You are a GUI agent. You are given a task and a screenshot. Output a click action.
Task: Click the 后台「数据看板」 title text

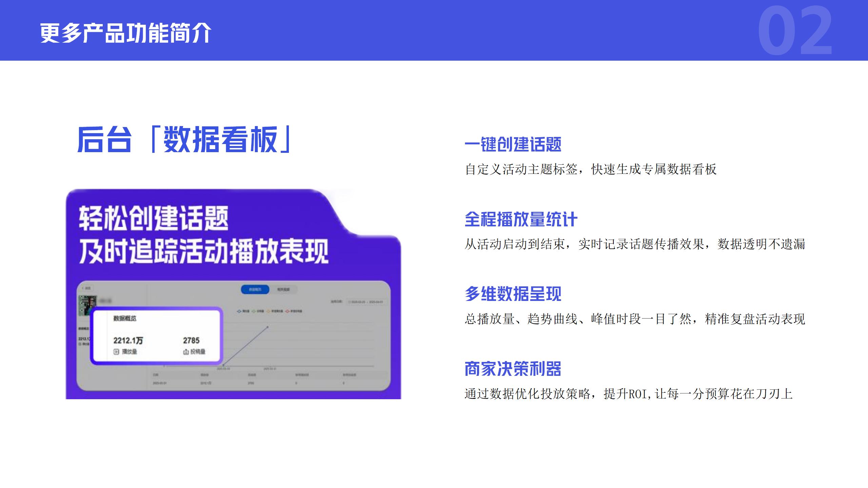coord(184,140)
